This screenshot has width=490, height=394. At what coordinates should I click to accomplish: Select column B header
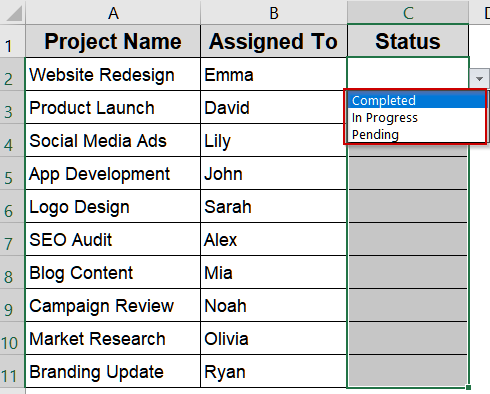pyautogui.click(x=274, y=13)
